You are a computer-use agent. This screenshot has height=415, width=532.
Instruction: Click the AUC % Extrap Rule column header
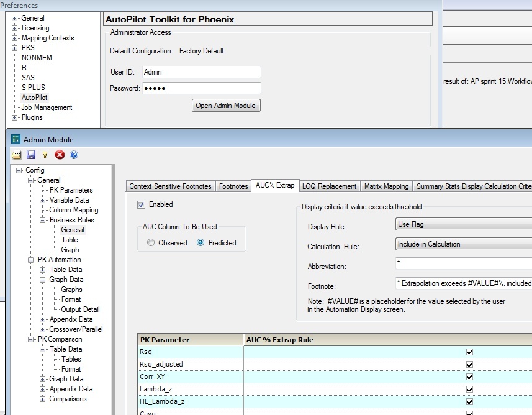coord(388,340)
